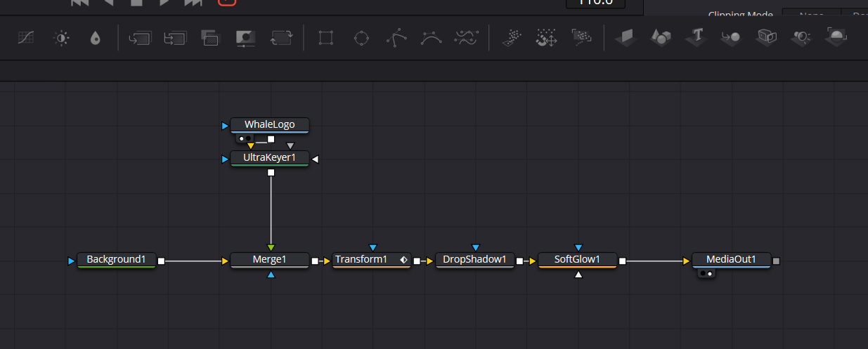
Task: Select the Rectangle mask tool
Action: pyautogui.click(x=325, y=38)
